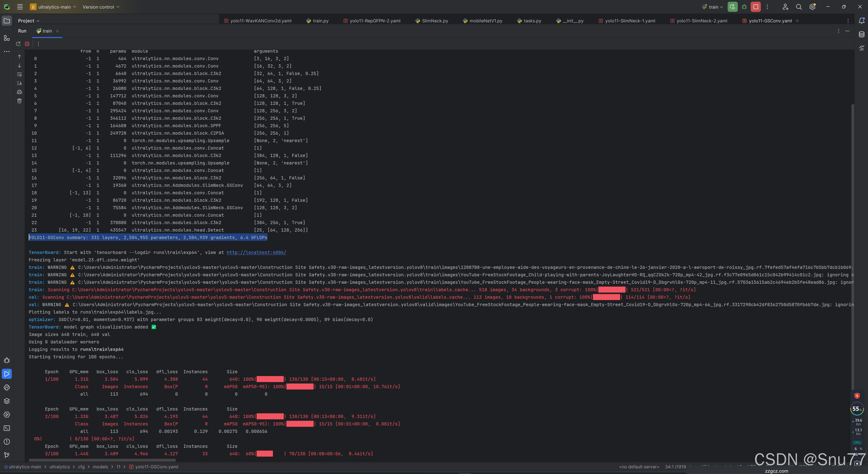Open the Database panel on right sidebar

[861, 34]
